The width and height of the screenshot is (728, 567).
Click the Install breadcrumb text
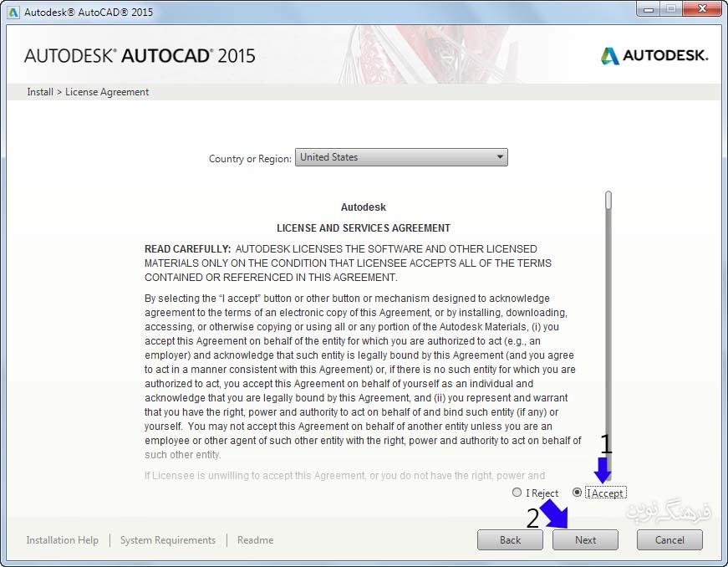tap(40, 92)
